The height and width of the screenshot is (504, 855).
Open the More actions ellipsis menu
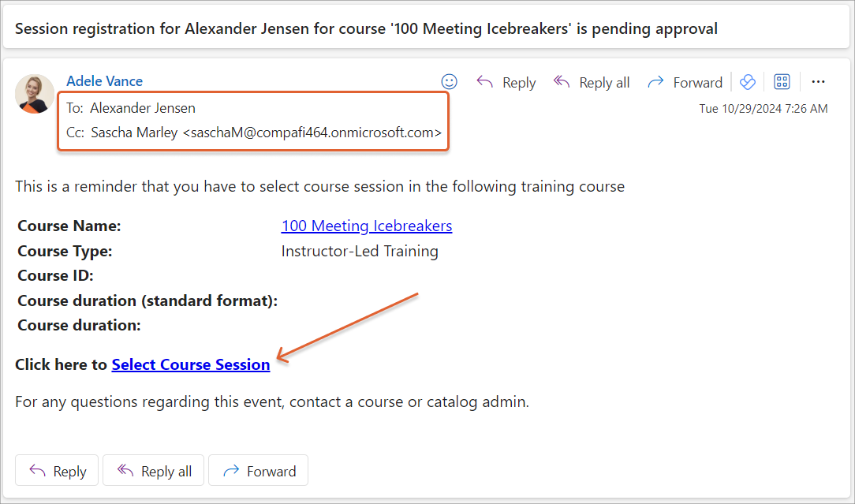pyautogui.click(x=818, y=82)
